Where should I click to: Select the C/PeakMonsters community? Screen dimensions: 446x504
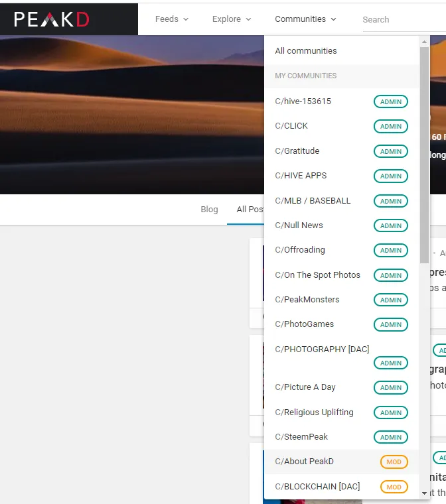[x=341, y=300]
